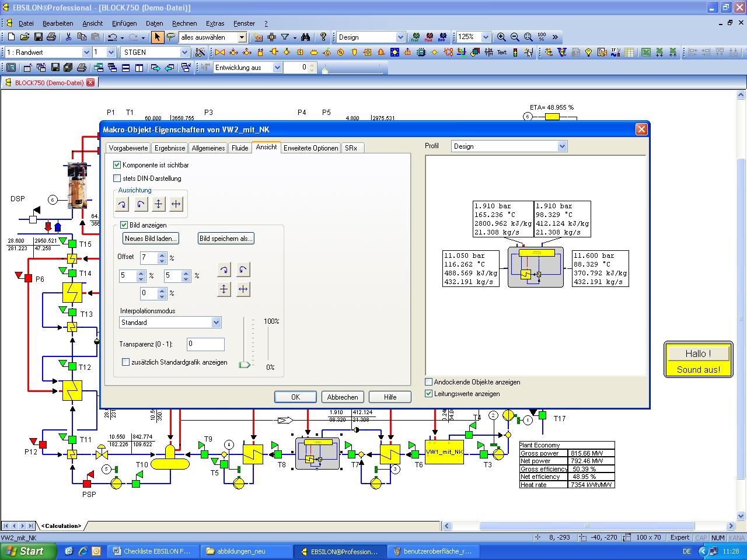747x560 pixels.
Task: Click 'Neues Bild laden...' button
Action: pos(150,239)
